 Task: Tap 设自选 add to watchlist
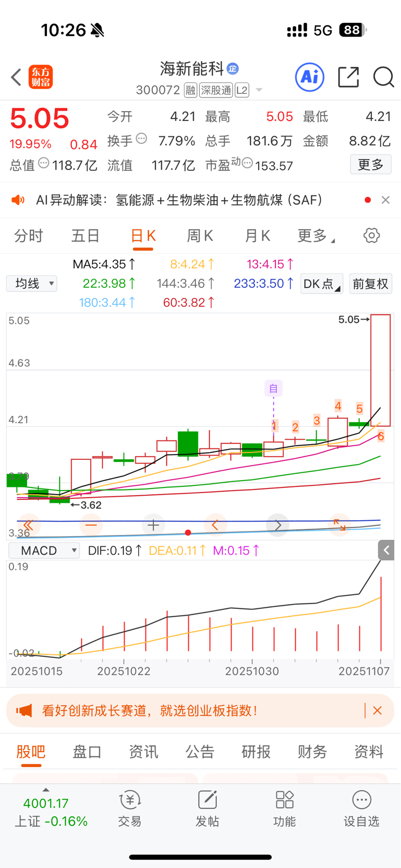point(361,809)
